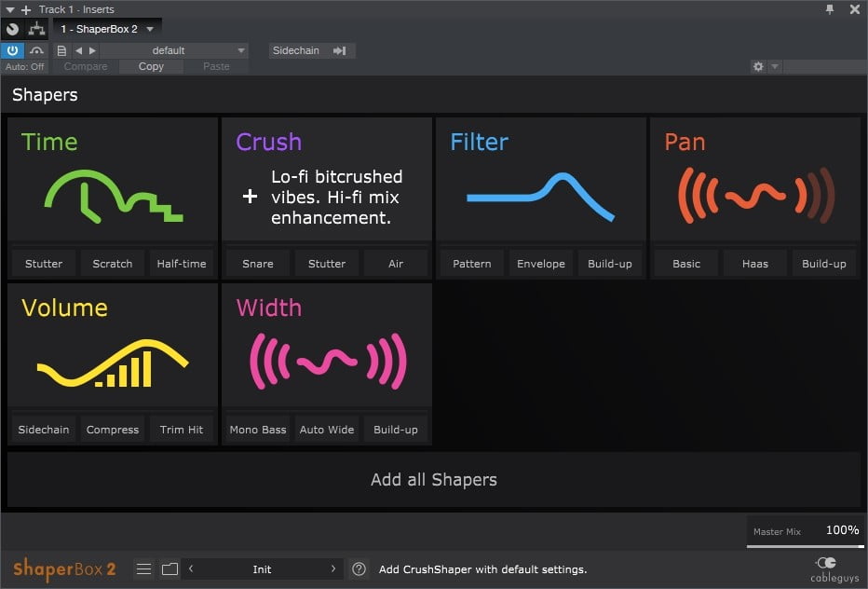
Task: Choose the Volume Sidechain preset
Action: (x=44, y=430)
